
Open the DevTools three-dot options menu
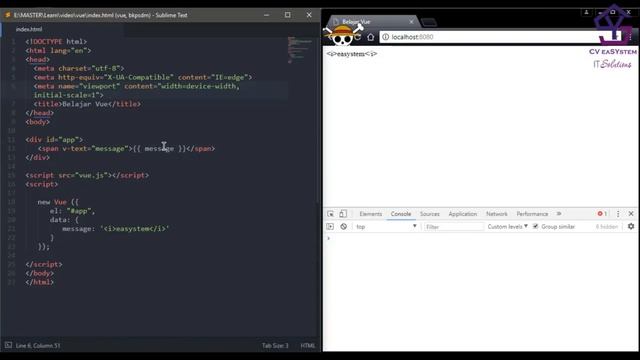[x=618, y=214]
